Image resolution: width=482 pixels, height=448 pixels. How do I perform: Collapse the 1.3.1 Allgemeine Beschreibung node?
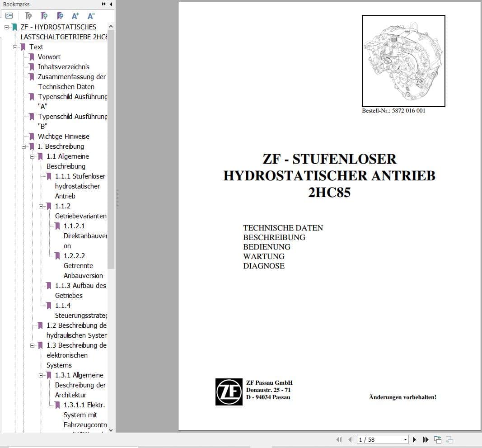point(41,375)
